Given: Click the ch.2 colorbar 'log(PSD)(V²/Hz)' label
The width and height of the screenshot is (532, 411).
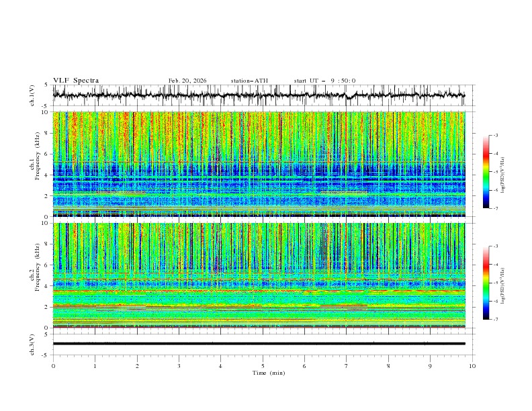Looking at the screenshot, I should (503, 285).
